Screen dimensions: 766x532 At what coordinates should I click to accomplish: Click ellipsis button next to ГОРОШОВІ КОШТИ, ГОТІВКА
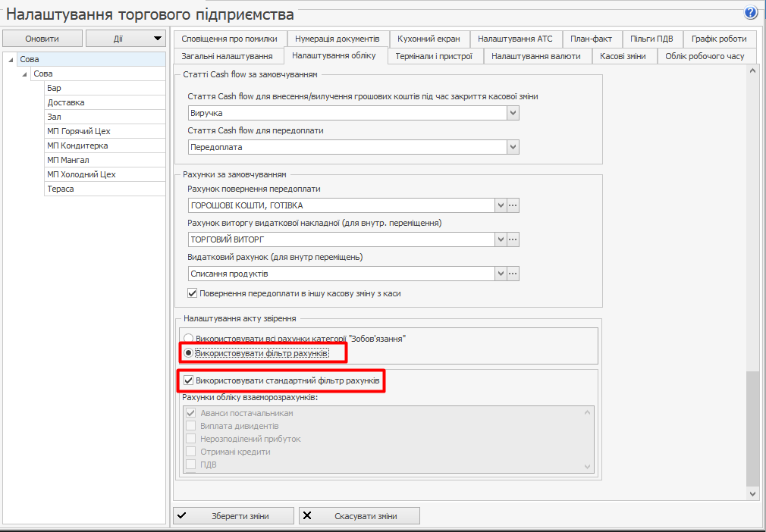coord(513,205)
